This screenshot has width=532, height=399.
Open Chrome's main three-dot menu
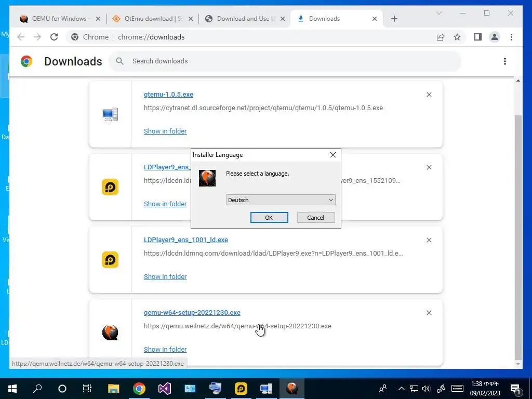(511, 37)
